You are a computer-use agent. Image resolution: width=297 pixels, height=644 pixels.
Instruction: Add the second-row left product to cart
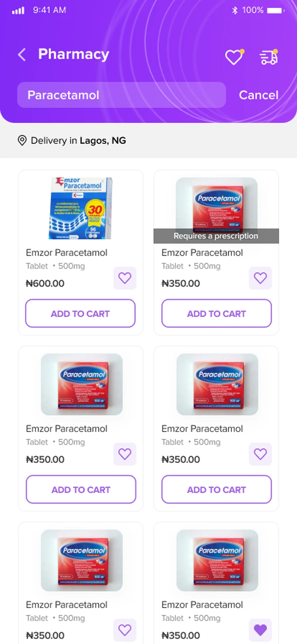click(81, 489)
